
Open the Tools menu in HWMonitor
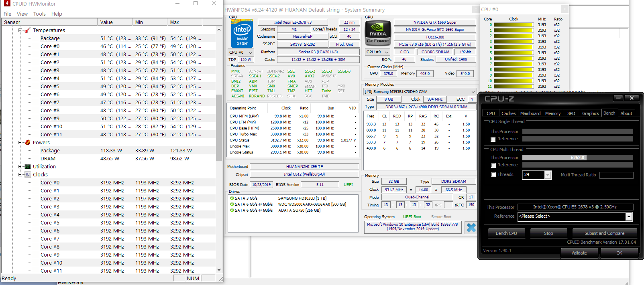point(39,14)
